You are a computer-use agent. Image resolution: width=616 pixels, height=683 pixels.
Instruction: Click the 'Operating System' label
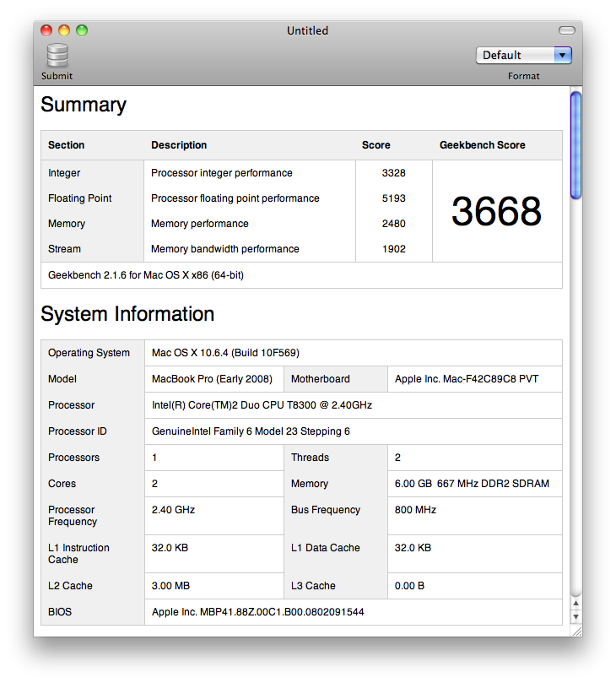(x=89, y=353)
